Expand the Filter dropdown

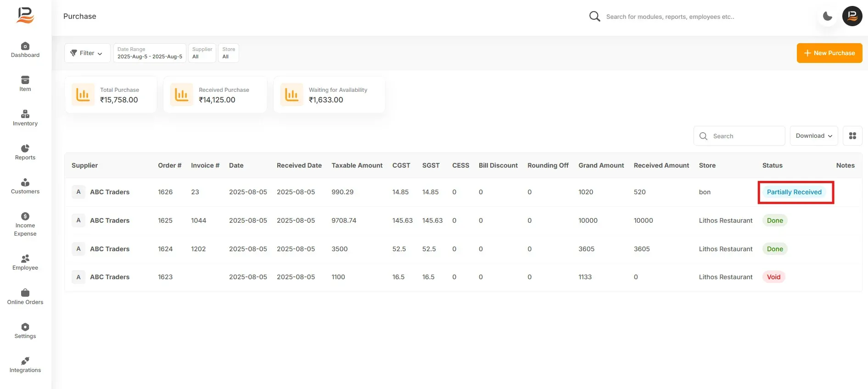pos(87,53)
